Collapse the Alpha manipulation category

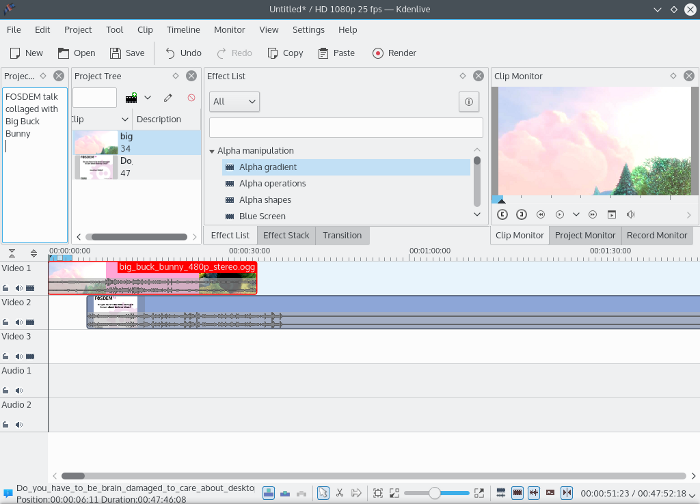click(x=213, y=151)
